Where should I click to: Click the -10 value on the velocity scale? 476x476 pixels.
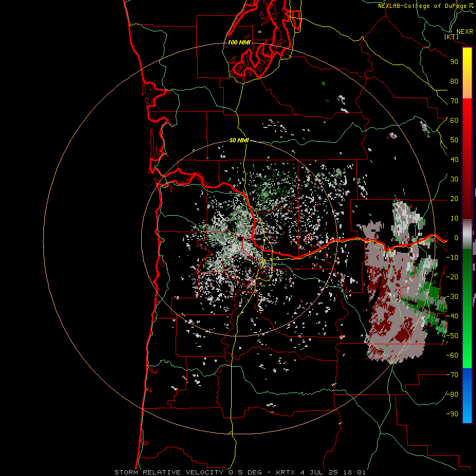[452, 258]
